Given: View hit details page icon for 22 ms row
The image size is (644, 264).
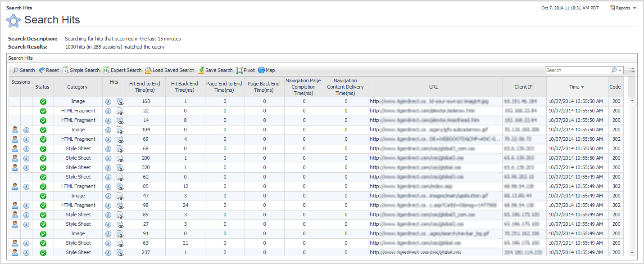Looking at the screenshot, I should tap(120, 111).
